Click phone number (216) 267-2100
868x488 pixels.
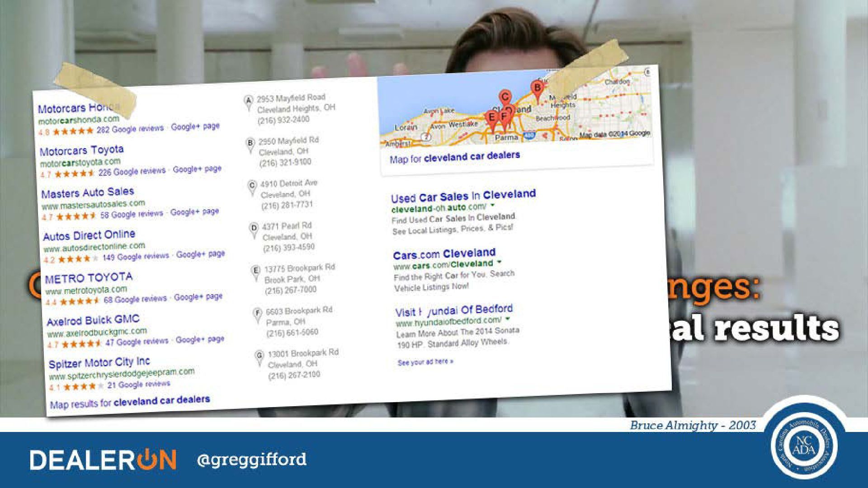(294, 375)
